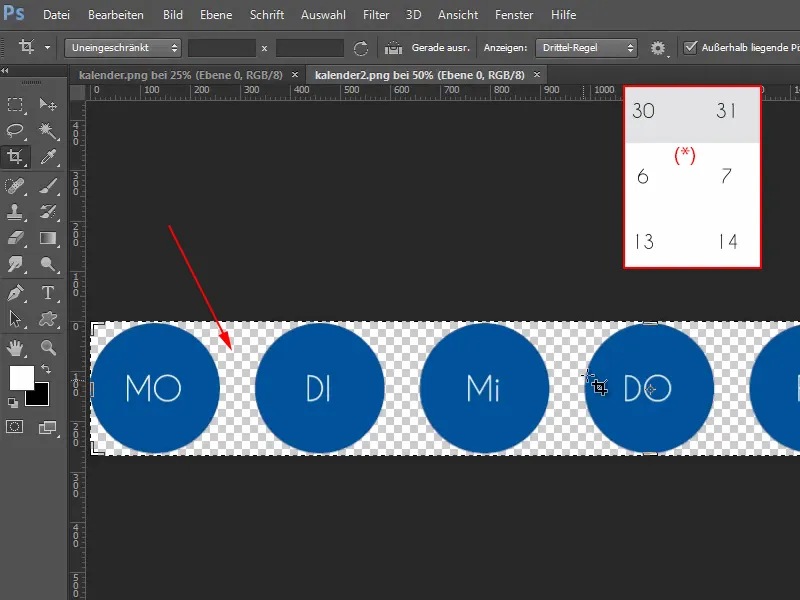Select the Path Selection tool
The image size is (800, 600).
point(15,319)
